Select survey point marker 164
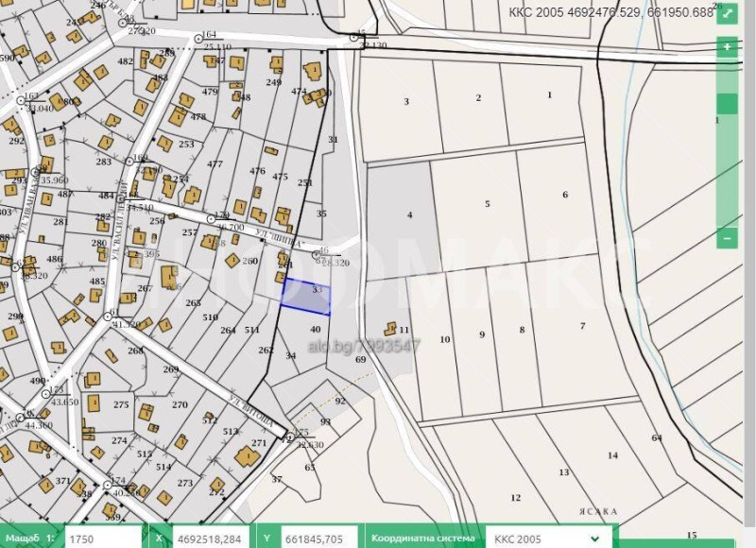This screenshot has width=756, height=548. (x=198, y=40)
